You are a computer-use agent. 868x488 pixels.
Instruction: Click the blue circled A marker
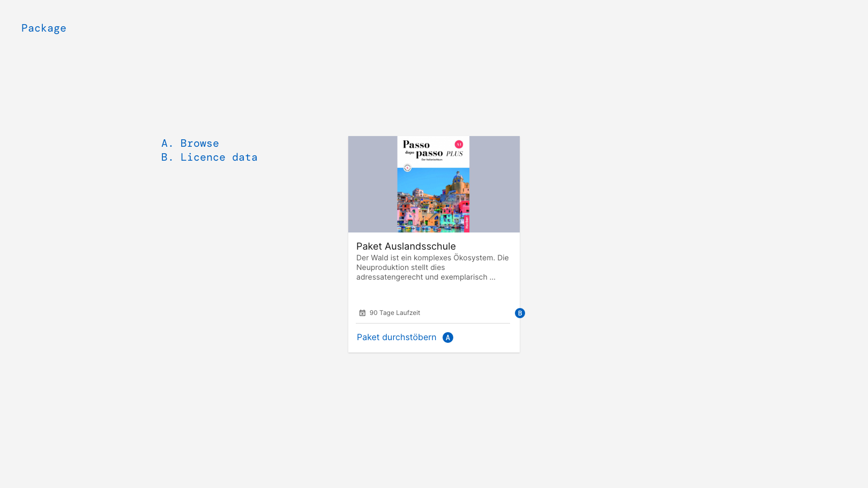[x=448, y=337]
